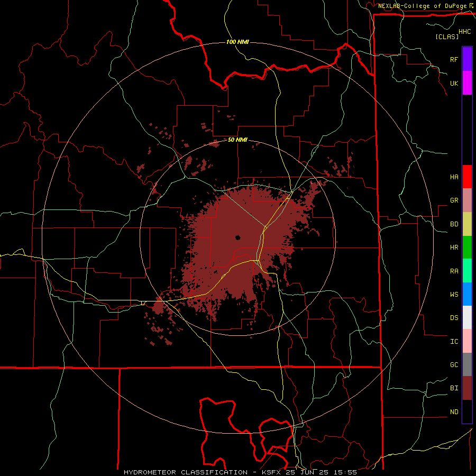Click the BI legend label
Image resolution: width=476 pixels, height=476 pixels.
[x=454, y=388]
